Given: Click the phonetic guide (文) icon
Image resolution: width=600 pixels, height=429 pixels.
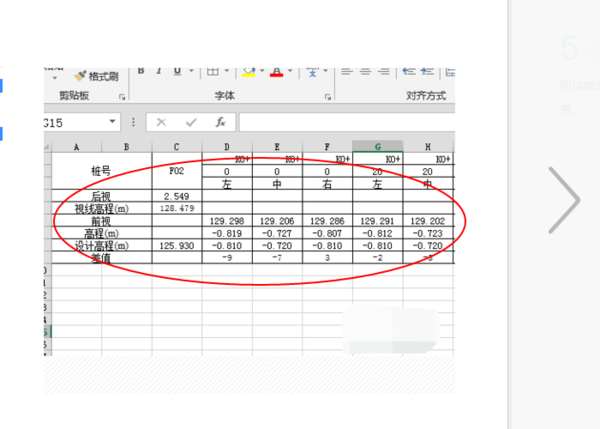Looking at the screenshot, I should tap(312, 72).
